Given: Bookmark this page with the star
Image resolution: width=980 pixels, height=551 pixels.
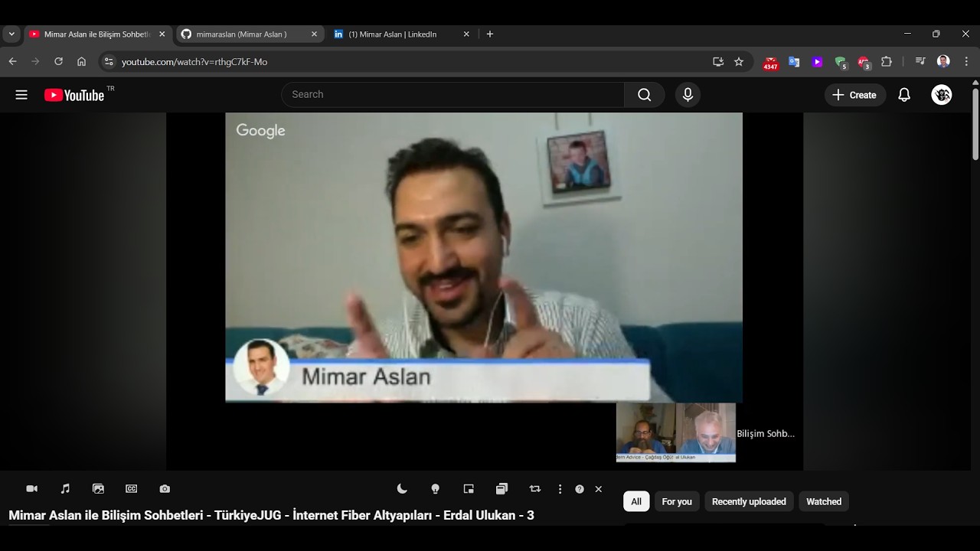Looking at the screenshot, I should pos(739,62).
